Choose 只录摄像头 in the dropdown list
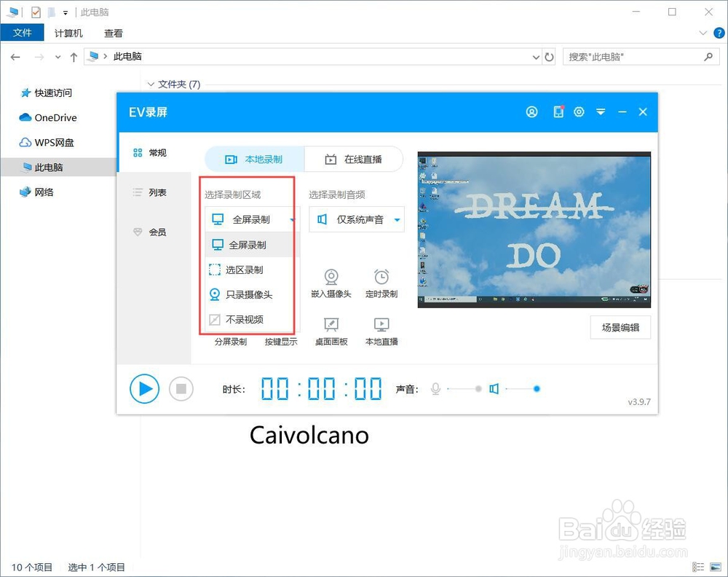728x577 pixels. tap(251, 294)
